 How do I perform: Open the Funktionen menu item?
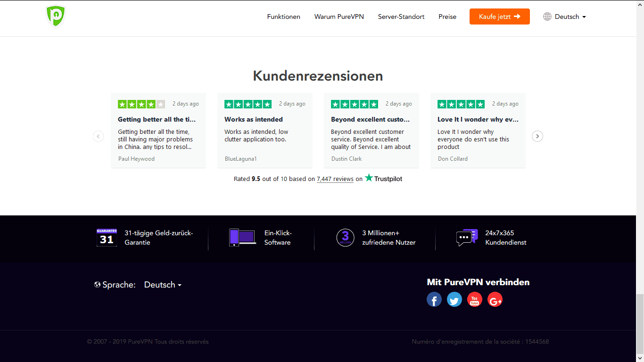tap(284, 16)
